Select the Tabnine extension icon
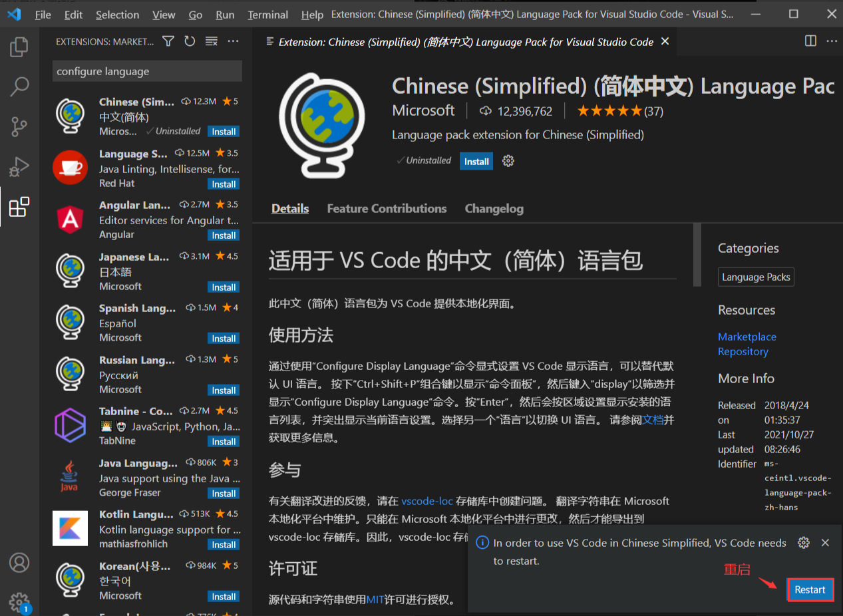The height and width of the screenshot is (616, 843). click(x=70, y=426)
